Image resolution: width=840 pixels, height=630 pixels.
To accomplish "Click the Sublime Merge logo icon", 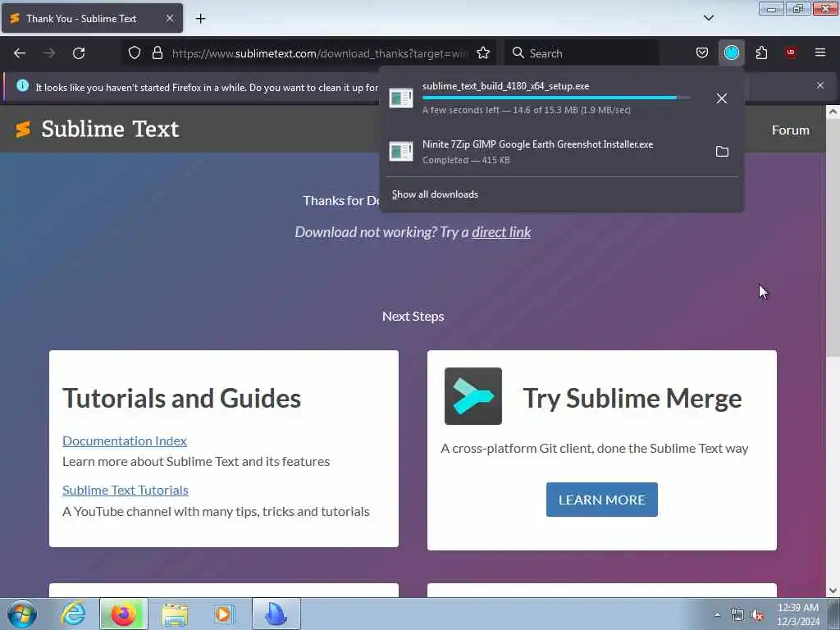I will click(473, 396).
